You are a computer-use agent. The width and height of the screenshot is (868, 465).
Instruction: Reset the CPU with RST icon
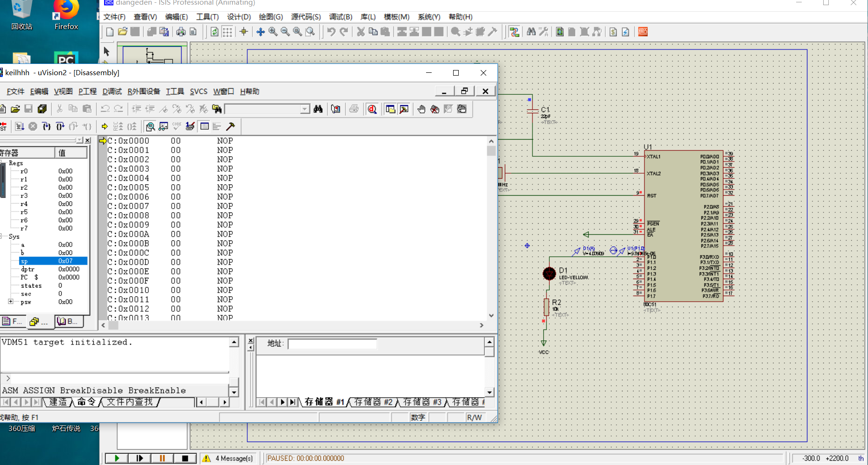pos(3,126)
